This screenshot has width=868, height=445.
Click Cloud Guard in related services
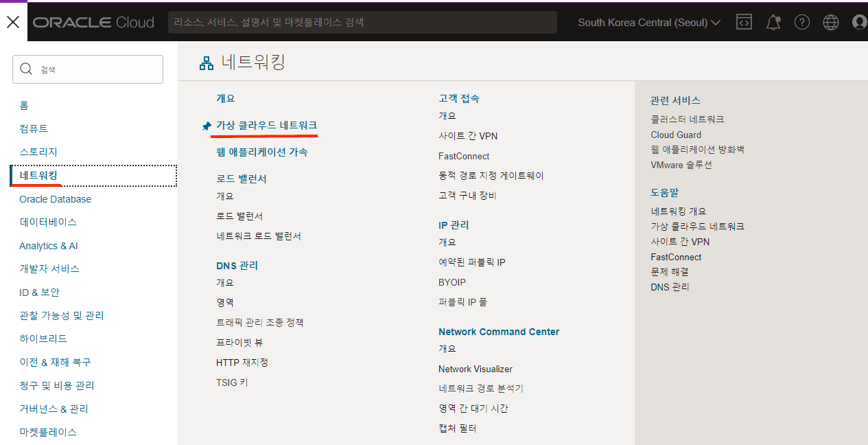tap(676, 135)
